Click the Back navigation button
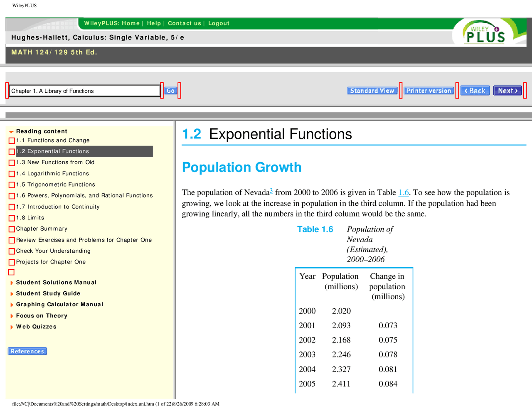 coord(475,90)
